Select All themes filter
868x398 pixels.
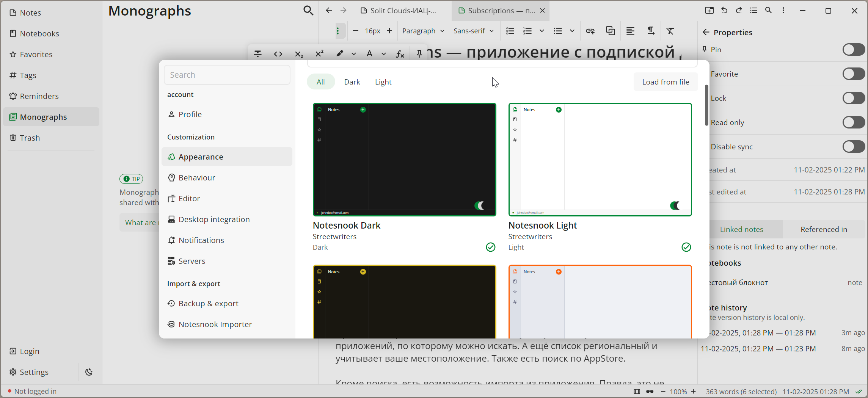pyautogui.click(x=321, y=82)
